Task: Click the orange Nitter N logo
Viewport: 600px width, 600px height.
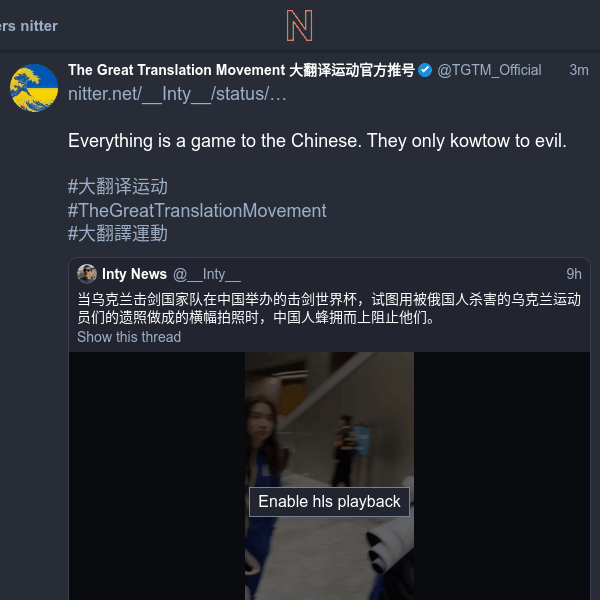Action: 300,26
